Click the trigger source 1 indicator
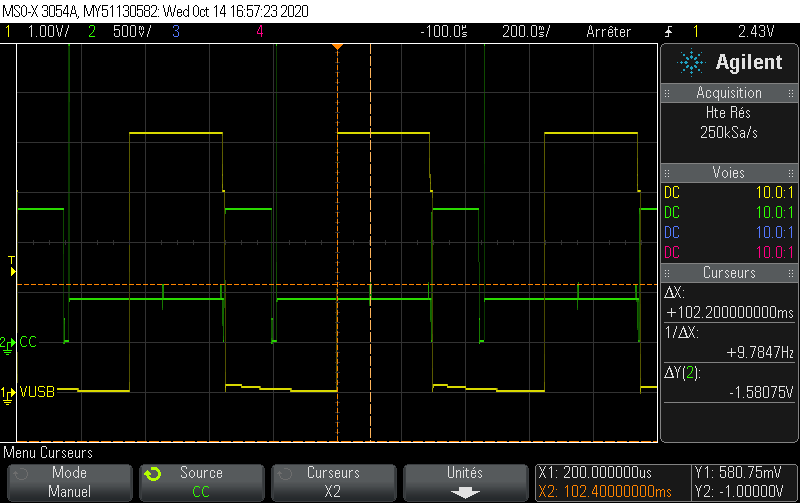The width and height of the screenshot is (800, 503). [695, 32]
